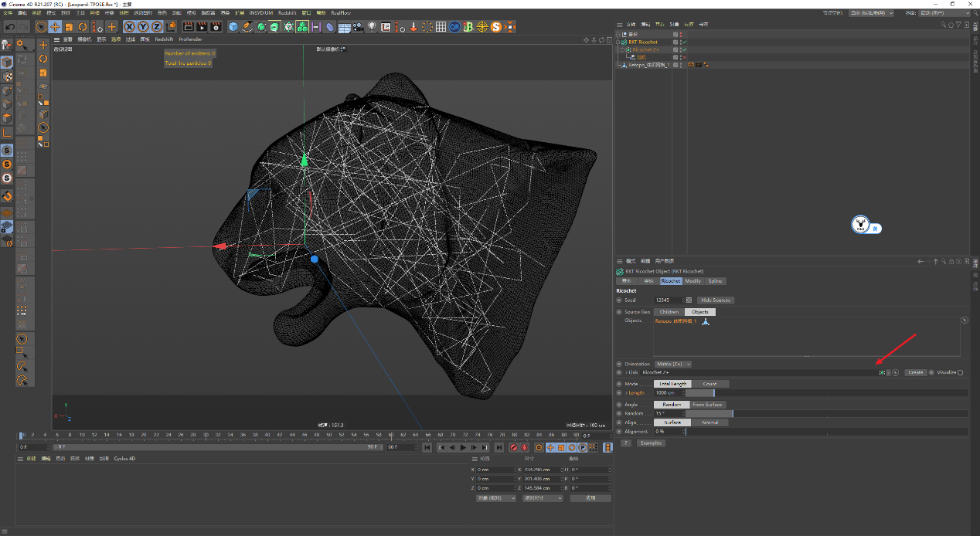Select the Live Selection tool

[40, 27]
